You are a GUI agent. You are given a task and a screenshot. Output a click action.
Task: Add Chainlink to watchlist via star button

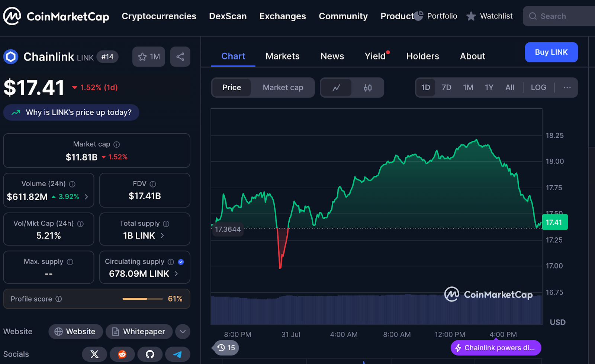(148, 57)
